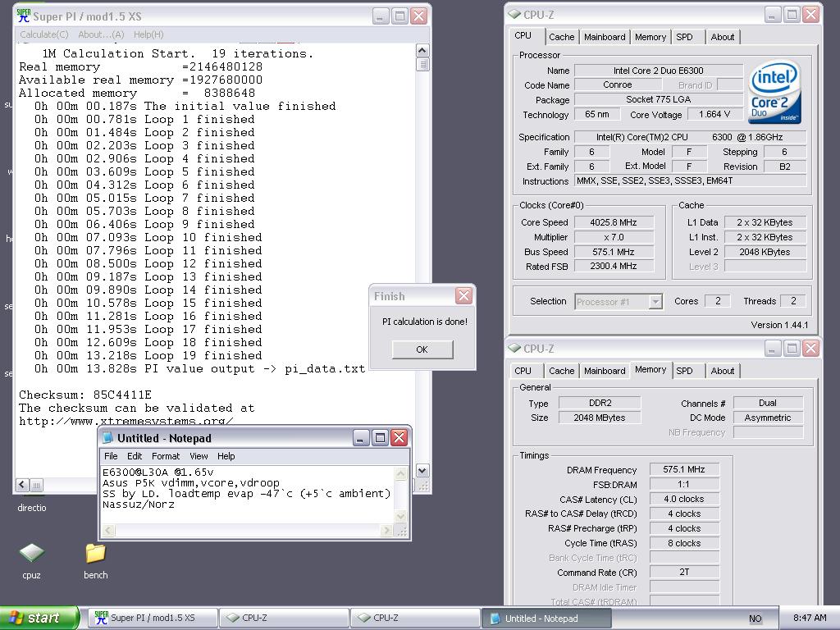Click Notepad horizontal scrollbar right arrow

point(386,531)
